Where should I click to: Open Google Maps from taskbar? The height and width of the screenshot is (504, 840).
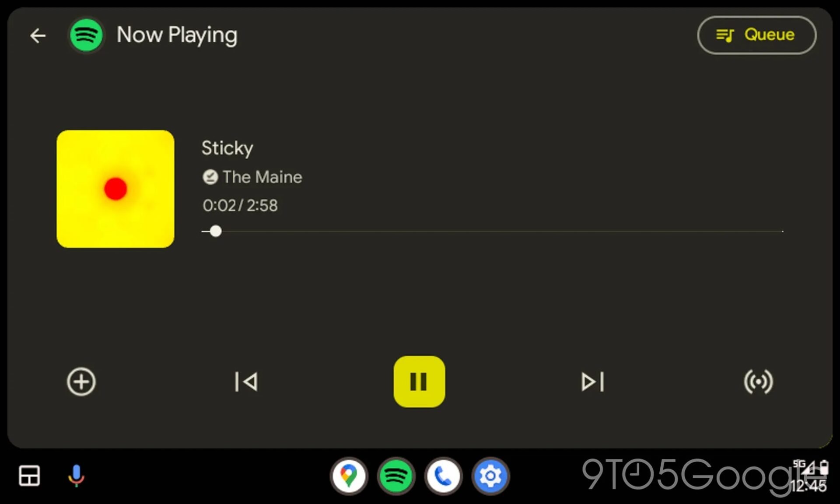pos(349,476)
